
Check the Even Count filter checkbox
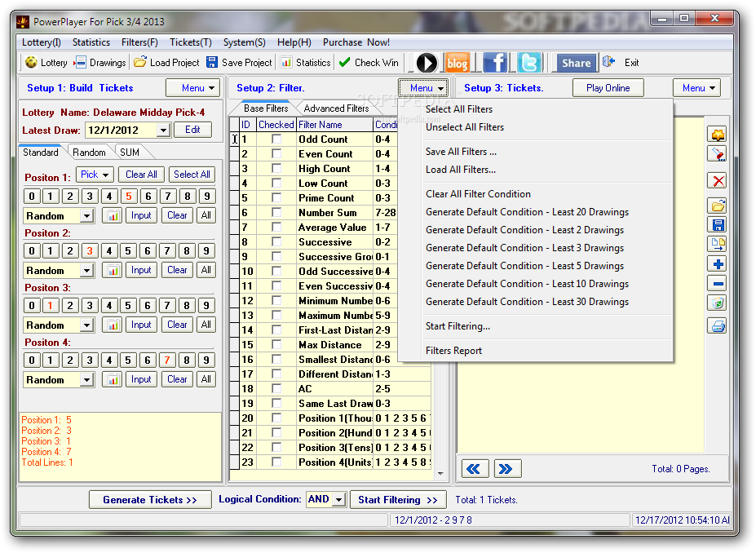[x=276, y=154]
